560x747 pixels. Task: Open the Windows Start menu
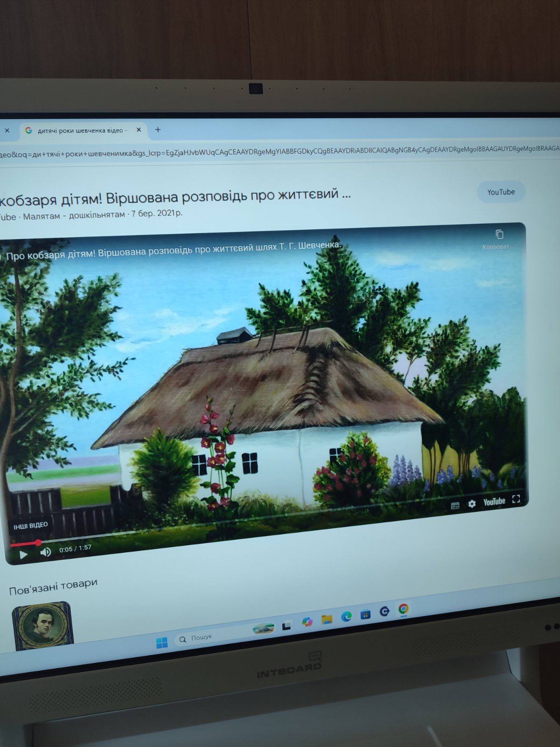click(x=161, y=642)
